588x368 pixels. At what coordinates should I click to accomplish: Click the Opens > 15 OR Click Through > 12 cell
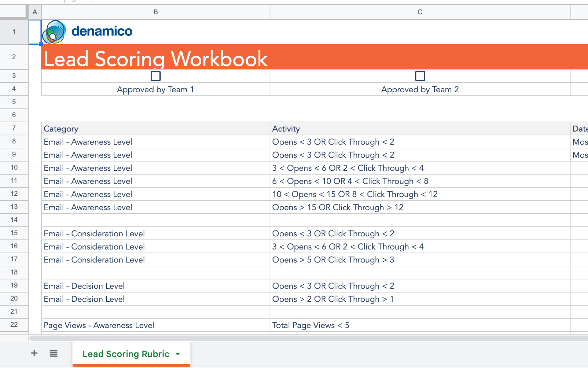pos(338,207)
